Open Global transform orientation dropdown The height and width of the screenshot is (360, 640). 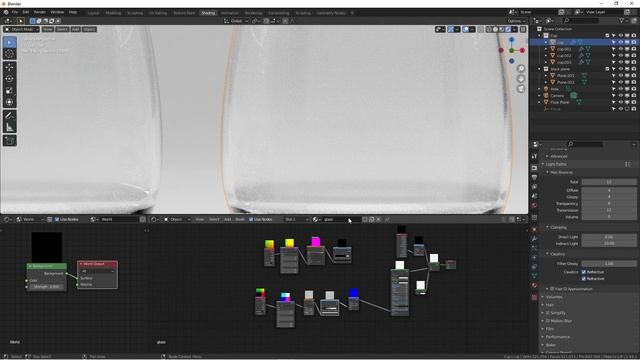point(236,21)
